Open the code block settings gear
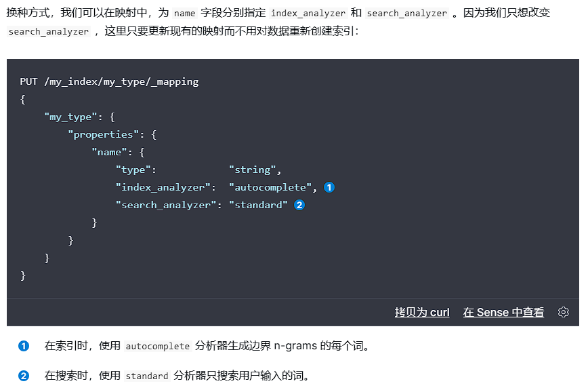Image resolution: width=588 pixels, height=390 pixels. [x=563, y=312]
